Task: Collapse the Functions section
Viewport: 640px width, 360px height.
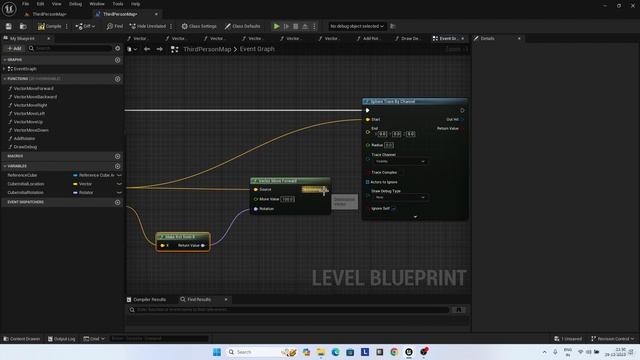Action: (5, 79)
